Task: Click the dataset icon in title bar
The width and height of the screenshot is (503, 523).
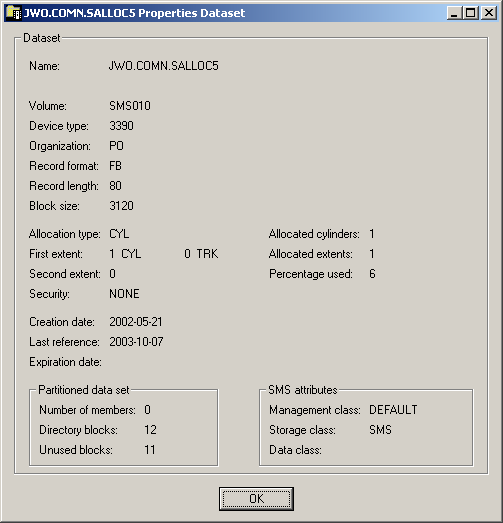Action: (x=14, y=13)
